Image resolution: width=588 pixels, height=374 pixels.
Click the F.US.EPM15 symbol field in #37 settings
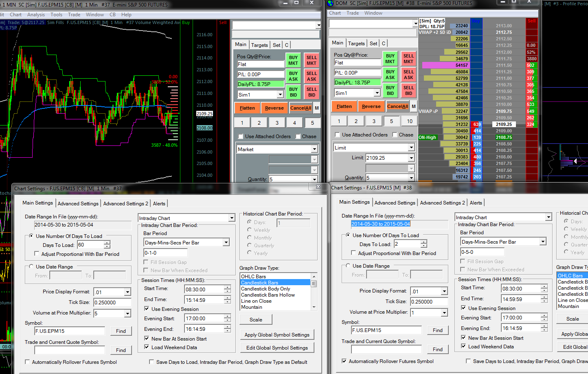(x=69, y=331)
